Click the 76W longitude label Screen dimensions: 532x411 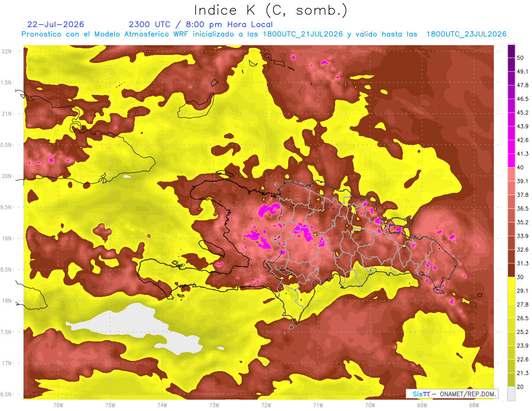58,405
